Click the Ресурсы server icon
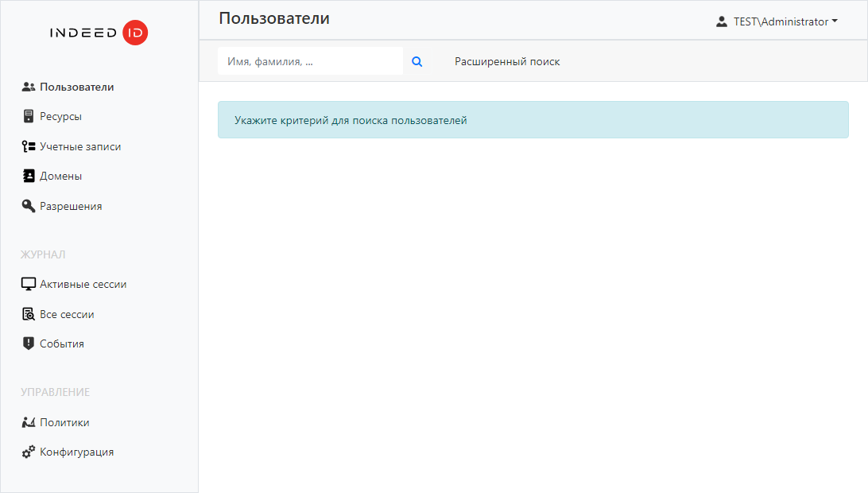Screen dimensions: 868x493 [29, 117]
